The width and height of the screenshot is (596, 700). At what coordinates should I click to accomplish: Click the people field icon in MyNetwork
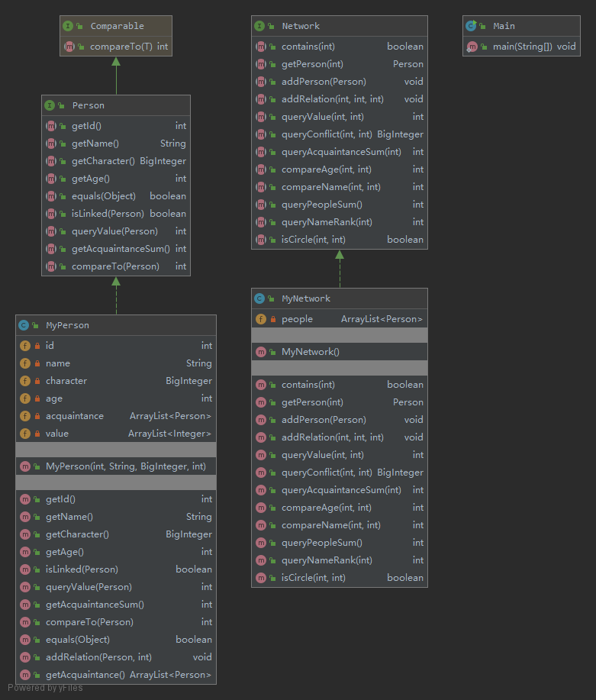pos(261,319)
